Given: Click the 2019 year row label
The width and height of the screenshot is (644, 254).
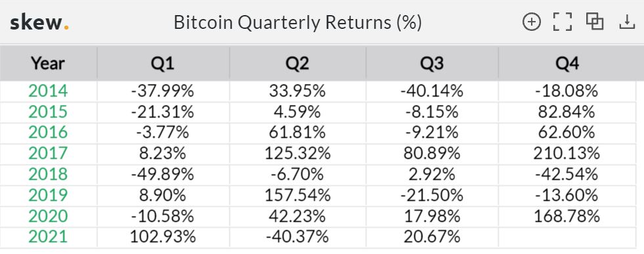Looking at the screenshot, I should (48, 196).
